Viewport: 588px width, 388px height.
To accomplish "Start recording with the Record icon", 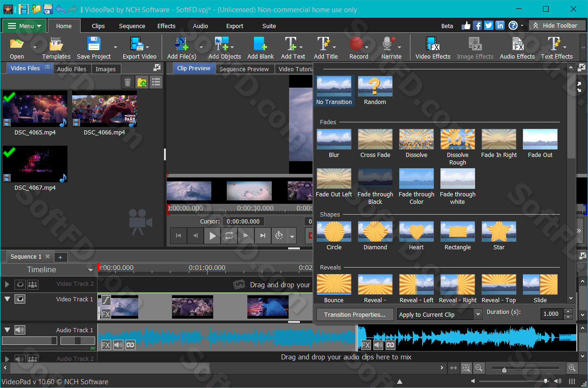I will click(x=357, y=44).
